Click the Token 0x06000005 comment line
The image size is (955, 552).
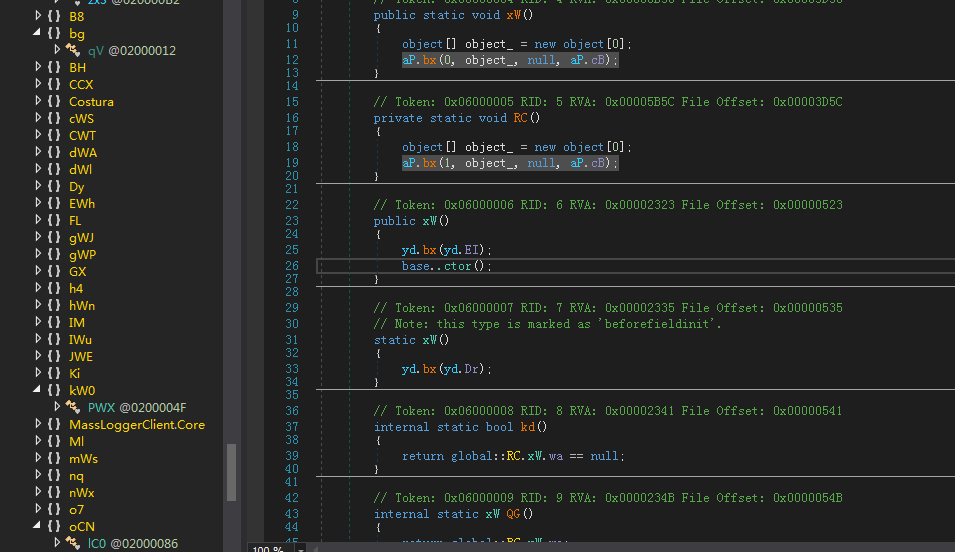pos(608,102)
